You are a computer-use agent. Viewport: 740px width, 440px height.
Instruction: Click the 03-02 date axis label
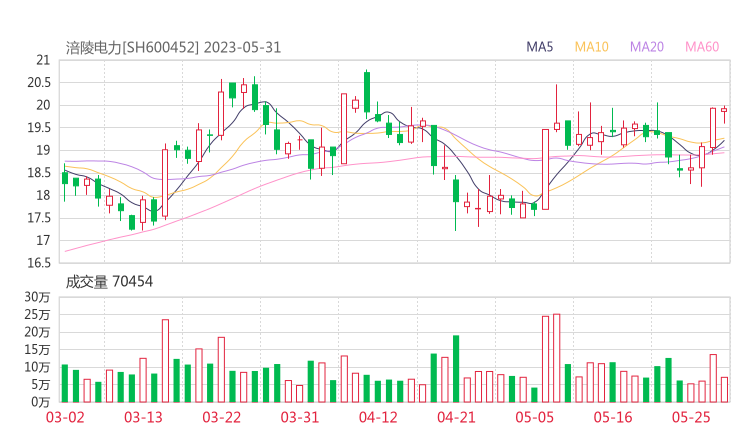65,417
